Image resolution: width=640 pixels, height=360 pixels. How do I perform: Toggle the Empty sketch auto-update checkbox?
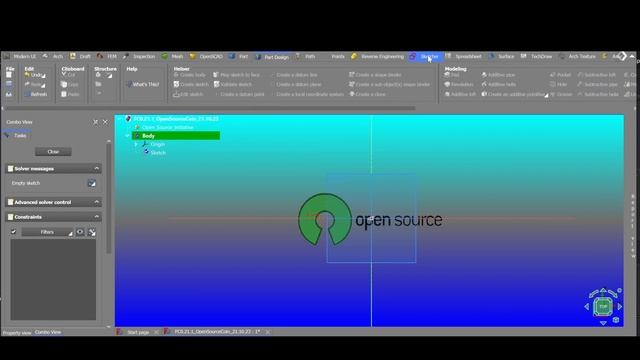click(91, 183)
